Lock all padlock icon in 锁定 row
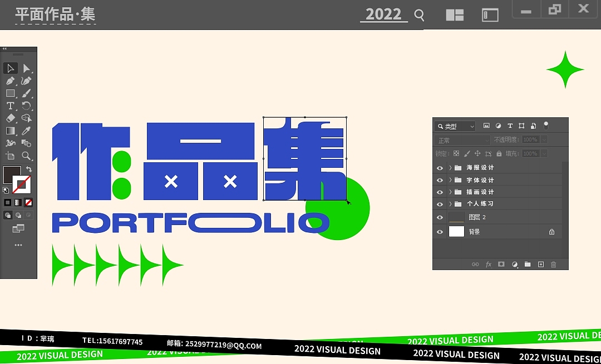The width and height of the screenshot is (601, 364). pyautogui.click(x=499, y=153)
